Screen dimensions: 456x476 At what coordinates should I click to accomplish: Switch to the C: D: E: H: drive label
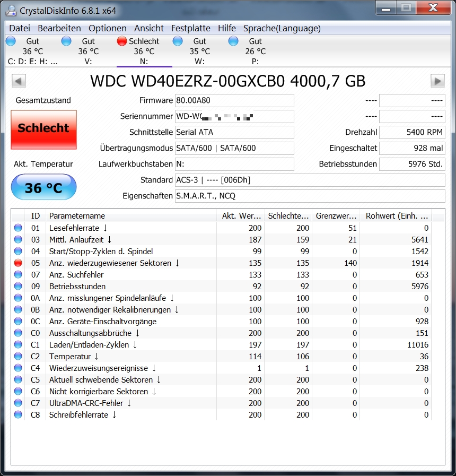point(33,62)
